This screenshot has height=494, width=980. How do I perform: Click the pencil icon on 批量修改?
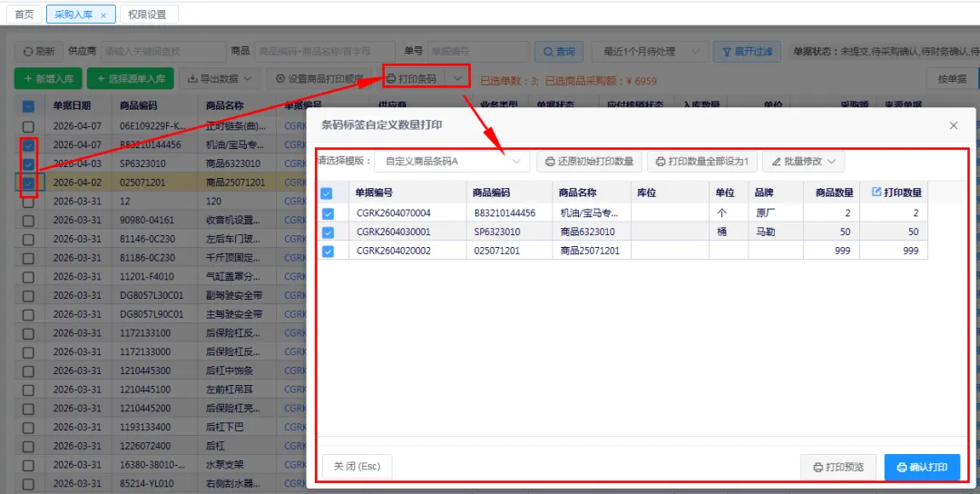pos(776,162)
